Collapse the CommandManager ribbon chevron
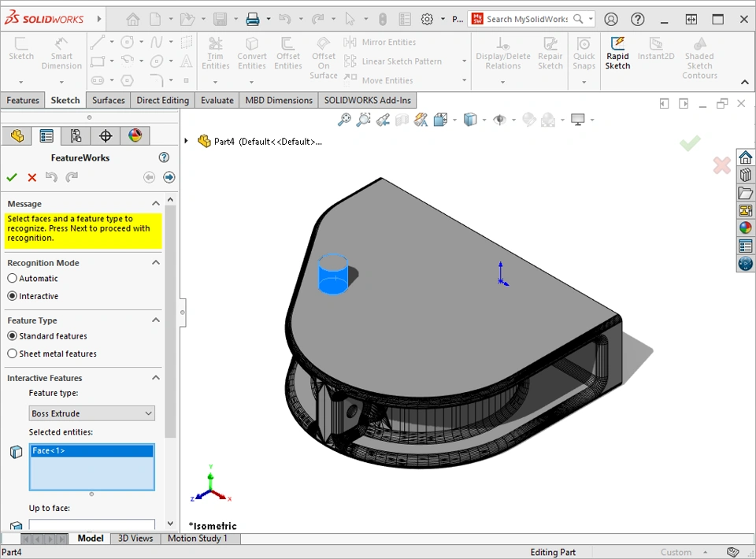The width and height of the screenshot is (756, 559). click(744, 83)
